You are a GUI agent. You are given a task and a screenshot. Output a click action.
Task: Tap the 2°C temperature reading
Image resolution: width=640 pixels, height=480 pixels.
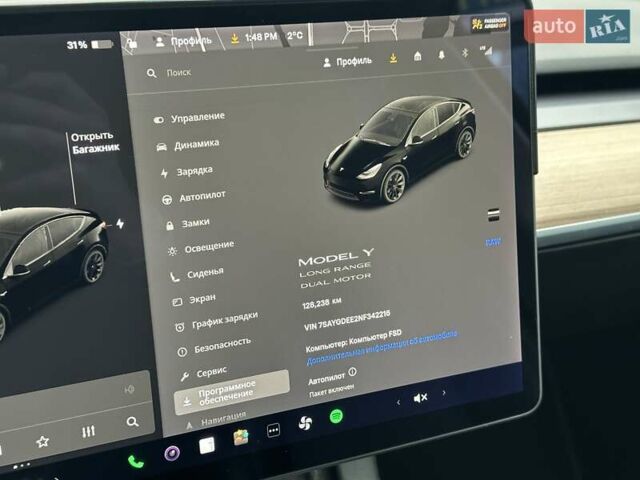(295, 36)
